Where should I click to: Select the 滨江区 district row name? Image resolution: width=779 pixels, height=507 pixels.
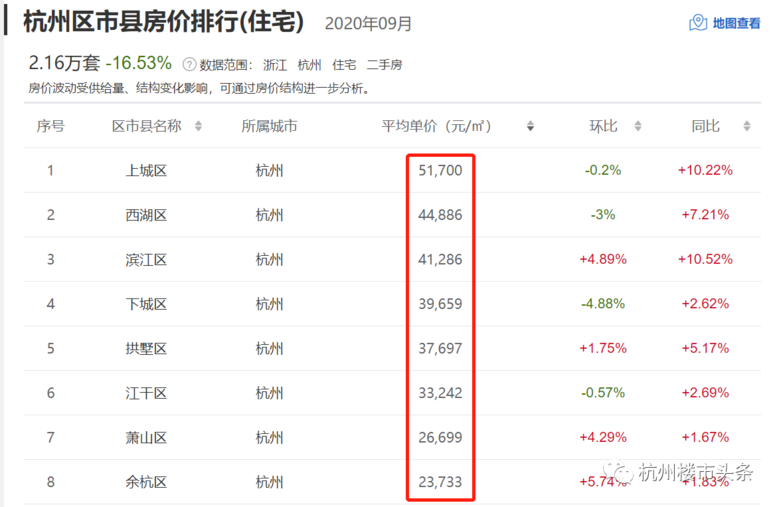click(x=146, y=259)
